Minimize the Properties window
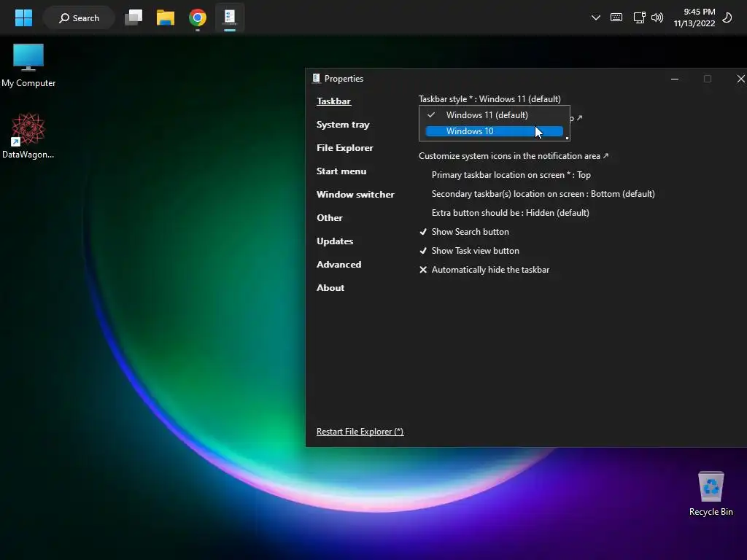Screen dimensions: 747x560 [x=675, y=79]
